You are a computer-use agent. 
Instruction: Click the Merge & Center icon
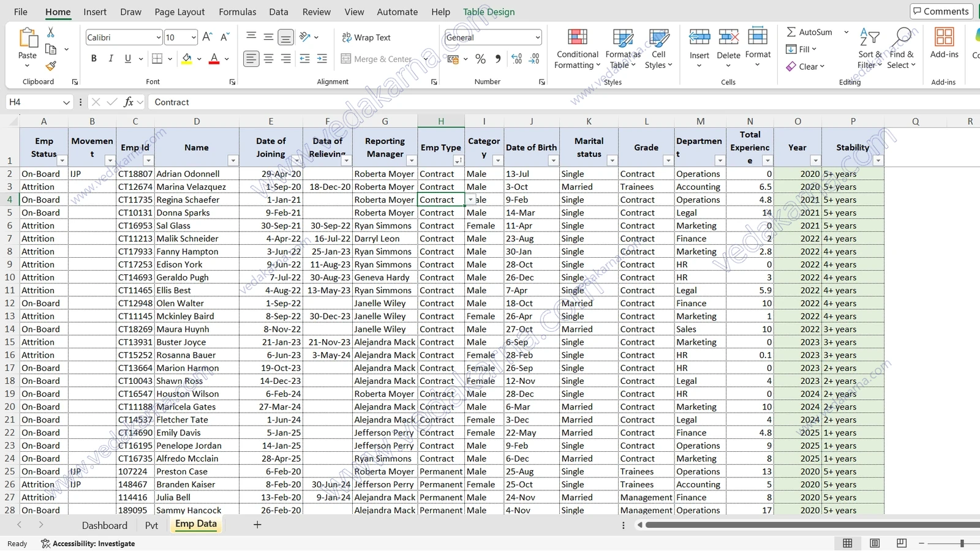tap(346, 59)
